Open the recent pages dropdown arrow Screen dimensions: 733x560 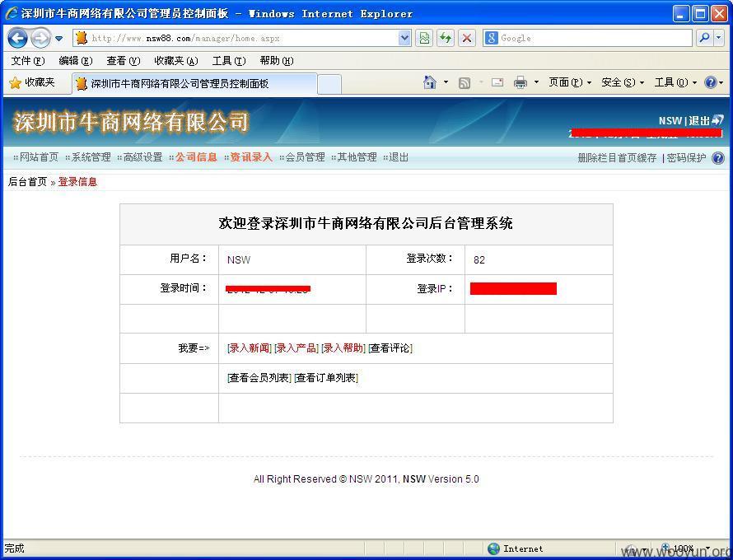pyautogui.click(x=59, y=39)
